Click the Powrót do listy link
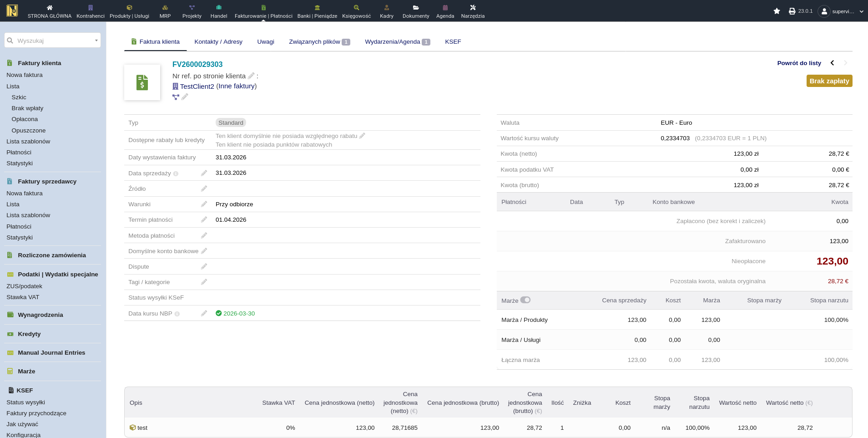The image size is (868, 438). (x=799, y=63)
